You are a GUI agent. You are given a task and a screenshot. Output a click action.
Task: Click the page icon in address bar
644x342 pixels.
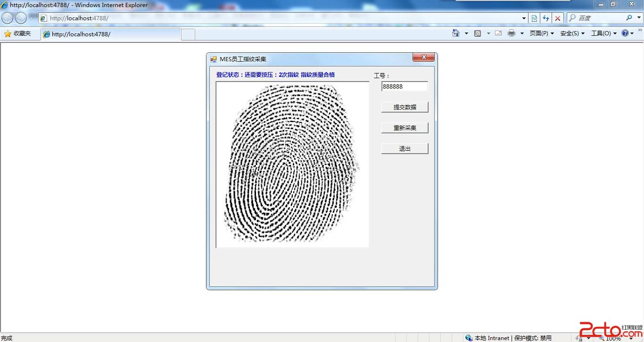43,18
